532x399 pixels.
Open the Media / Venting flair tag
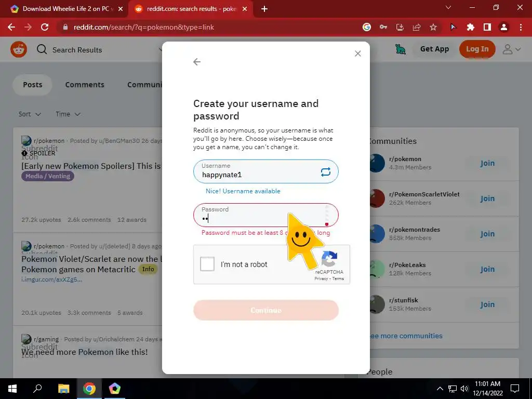pyautogui.click(x=48, y=176)
